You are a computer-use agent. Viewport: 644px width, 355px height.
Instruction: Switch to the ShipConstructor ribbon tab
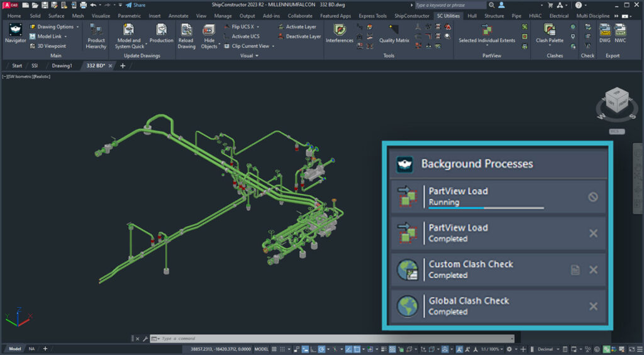pyautogui.click(x=411, y=16)
